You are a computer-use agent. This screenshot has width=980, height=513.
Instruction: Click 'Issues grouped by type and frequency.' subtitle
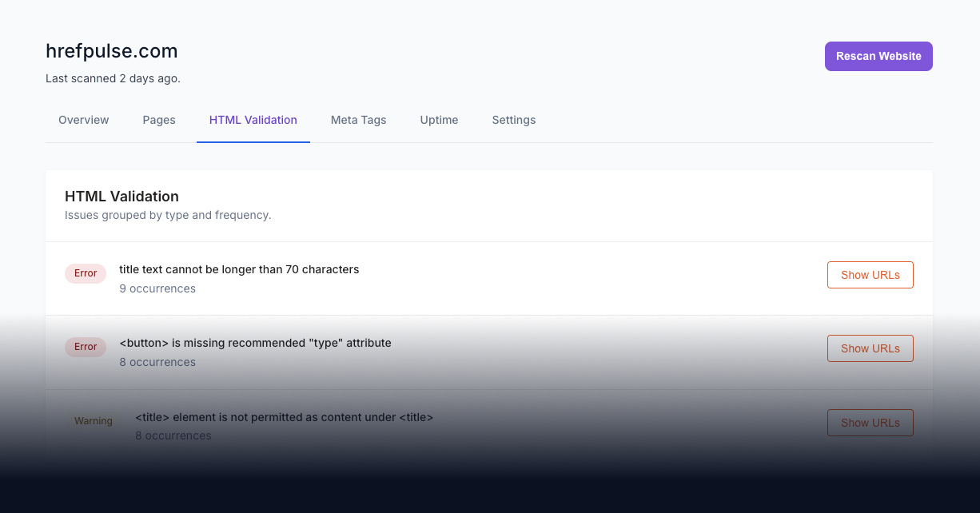tap(168, 215)
